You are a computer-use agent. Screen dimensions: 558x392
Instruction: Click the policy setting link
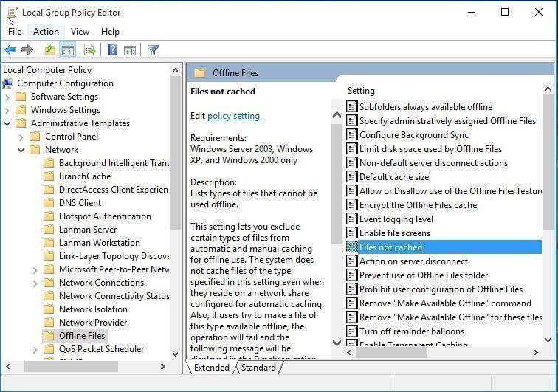tap(234, 116)
